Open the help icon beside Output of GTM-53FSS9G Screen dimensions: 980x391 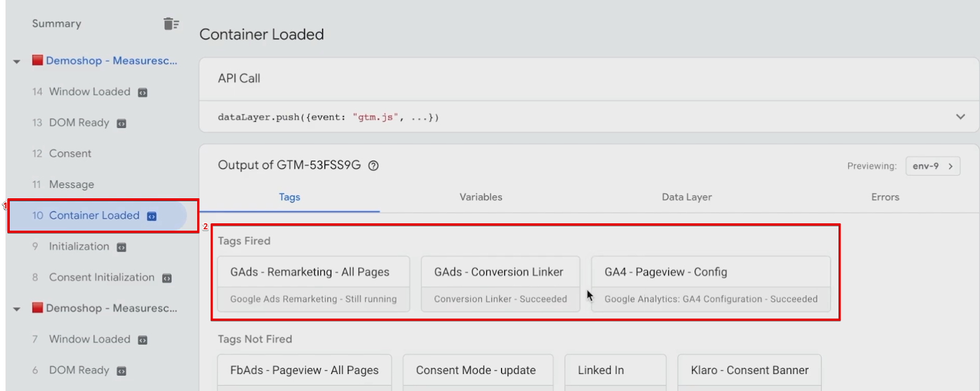(x=373, y=166)
